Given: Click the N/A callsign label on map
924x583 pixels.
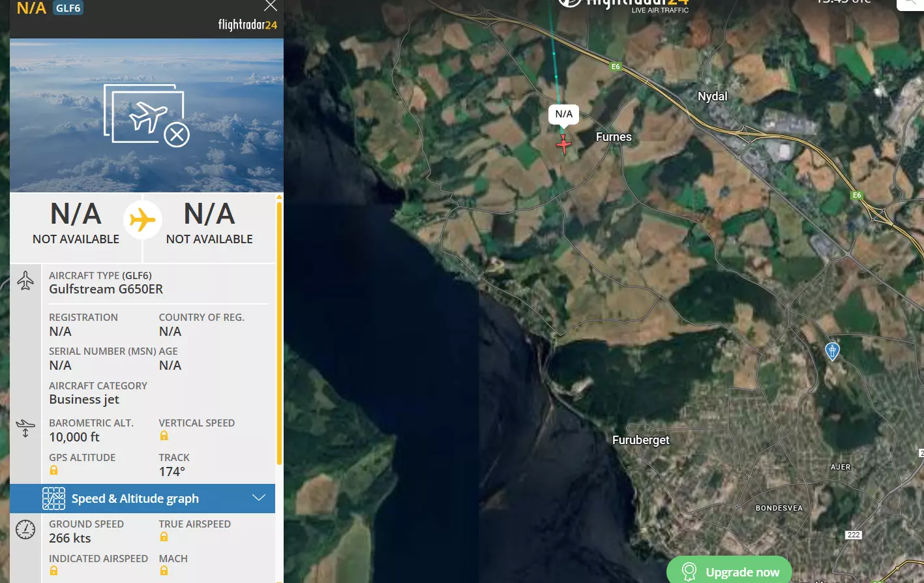Looking at the screenshot, I should (563, 115).
